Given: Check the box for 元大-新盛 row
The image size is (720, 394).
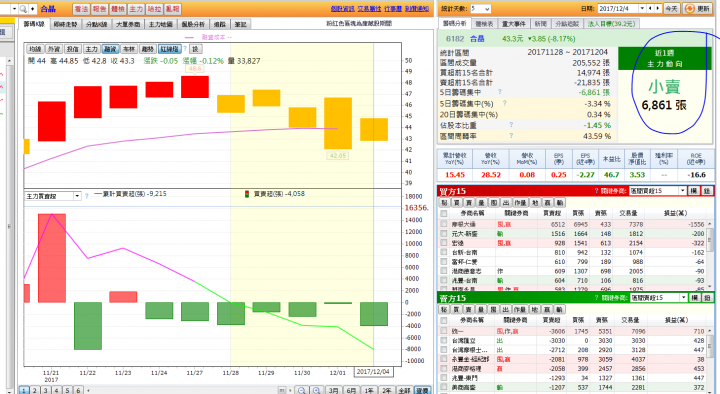Looking at the screenshot, I should (x=444, y=234).
